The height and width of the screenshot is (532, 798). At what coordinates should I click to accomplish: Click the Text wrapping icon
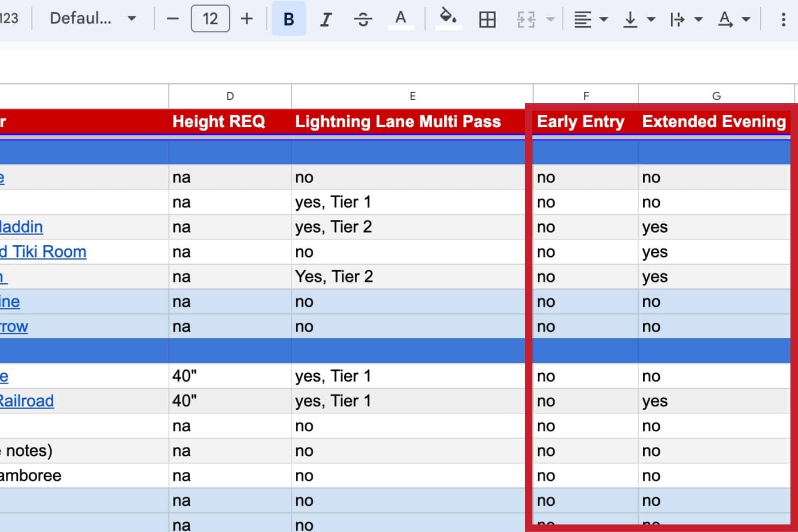click(677, 19)
